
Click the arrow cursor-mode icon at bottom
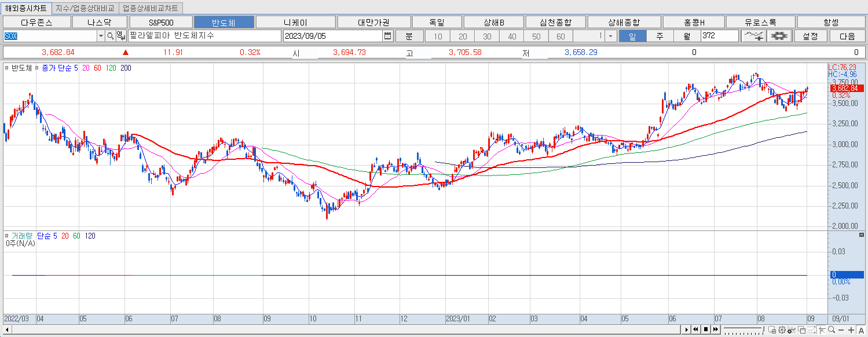pyautogui.click(x=822, y=330)
